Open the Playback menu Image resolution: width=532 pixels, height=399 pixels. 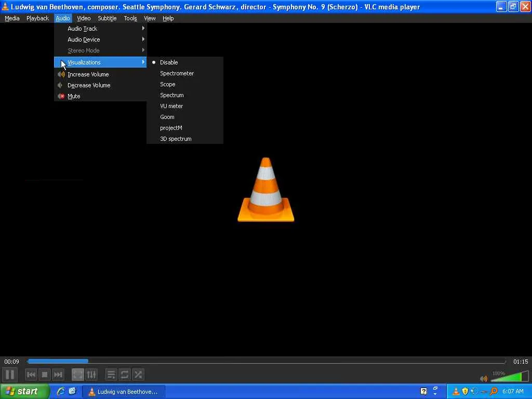[37, 18]
